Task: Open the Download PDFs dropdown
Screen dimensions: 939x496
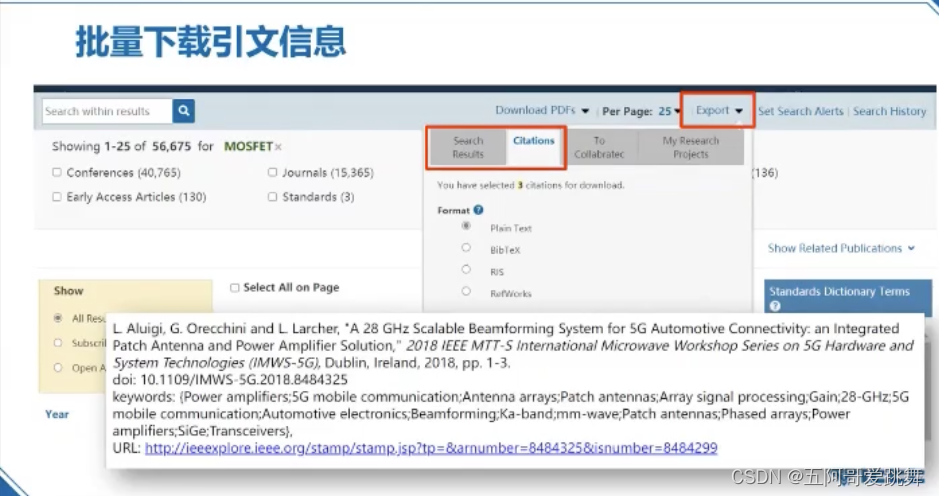Action: point(542,110)
